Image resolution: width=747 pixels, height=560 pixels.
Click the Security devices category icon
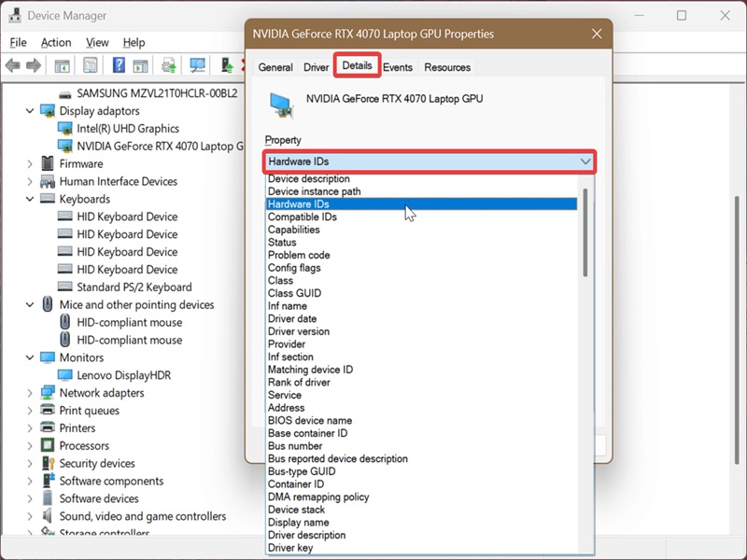coord(48,463)
